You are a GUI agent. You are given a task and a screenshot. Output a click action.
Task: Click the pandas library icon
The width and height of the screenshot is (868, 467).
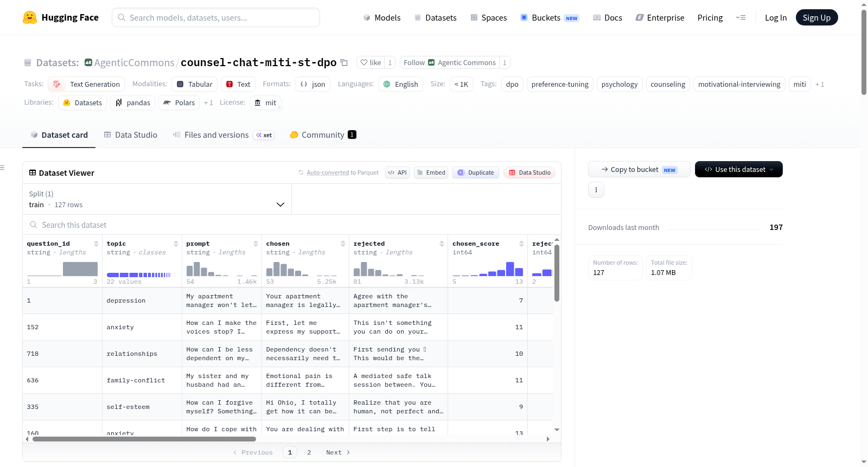pos(119,103)
